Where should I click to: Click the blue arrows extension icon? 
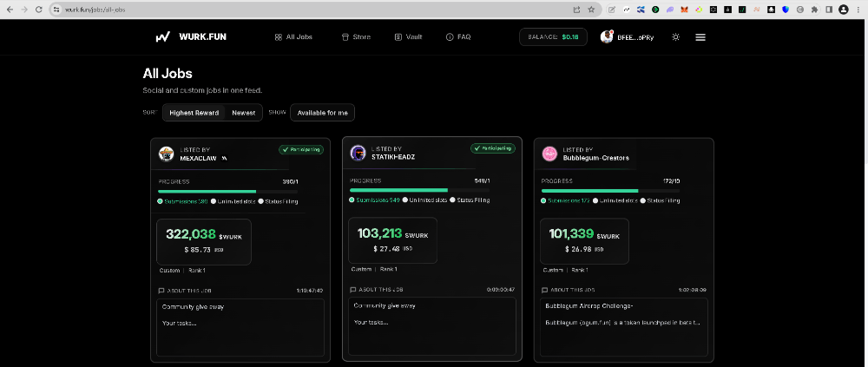641,10
